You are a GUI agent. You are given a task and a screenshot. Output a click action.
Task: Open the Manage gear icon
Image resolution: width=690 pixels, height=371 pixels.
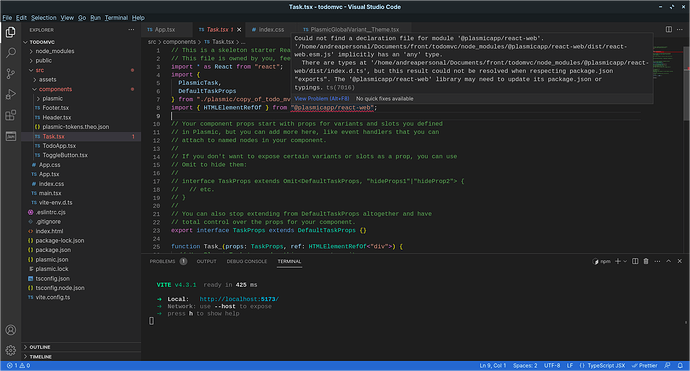pyautogui.click(x=11, y=350)
